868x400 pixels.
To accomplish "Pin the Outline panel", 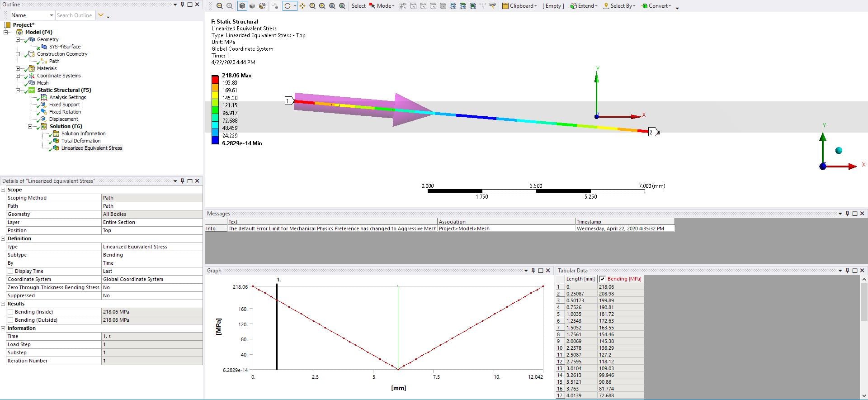I will pos(183,5).
